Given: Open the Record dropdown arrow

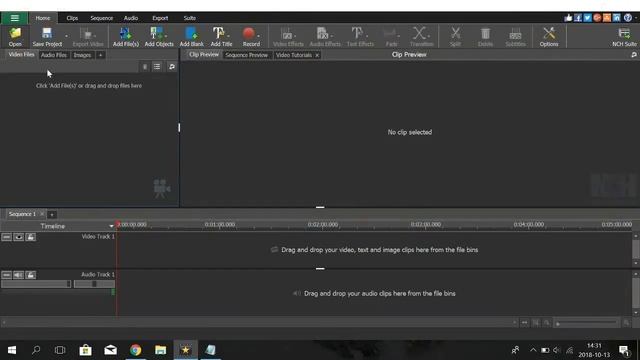Looking at the screenshot, I should pos(258,36).
